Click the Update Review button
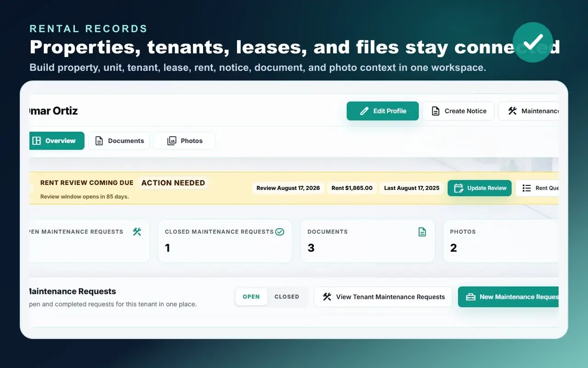The height and width of the screenshot is (368, 588). tap(480, 188)
